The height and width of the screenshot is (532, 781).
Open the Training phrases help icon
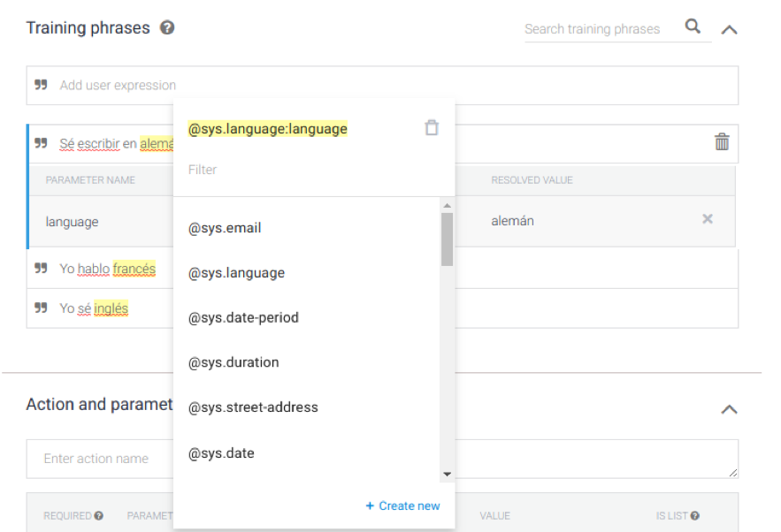(167, 27)
